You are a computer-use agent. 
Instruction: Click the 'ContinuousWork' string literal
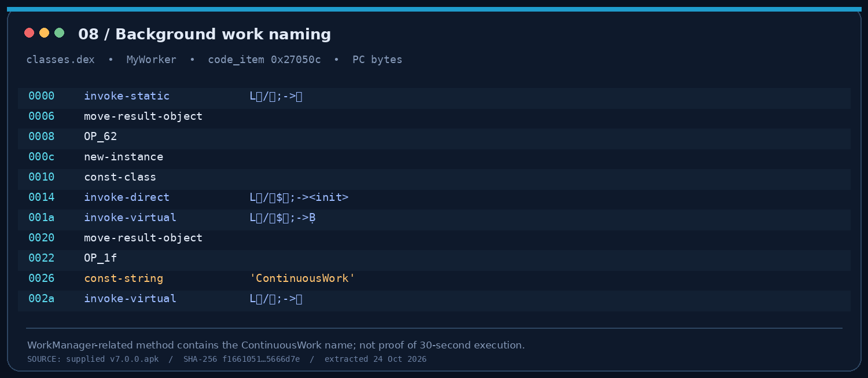point(302,278)
